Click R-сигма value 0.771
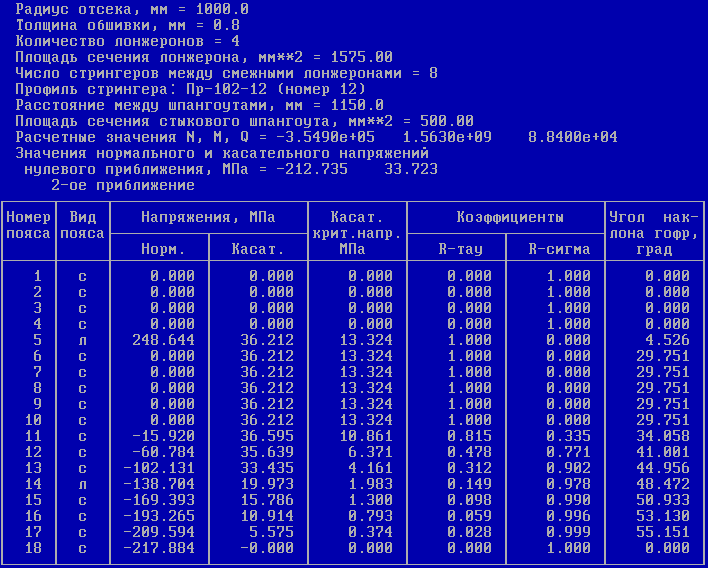 tap(568, 452)
